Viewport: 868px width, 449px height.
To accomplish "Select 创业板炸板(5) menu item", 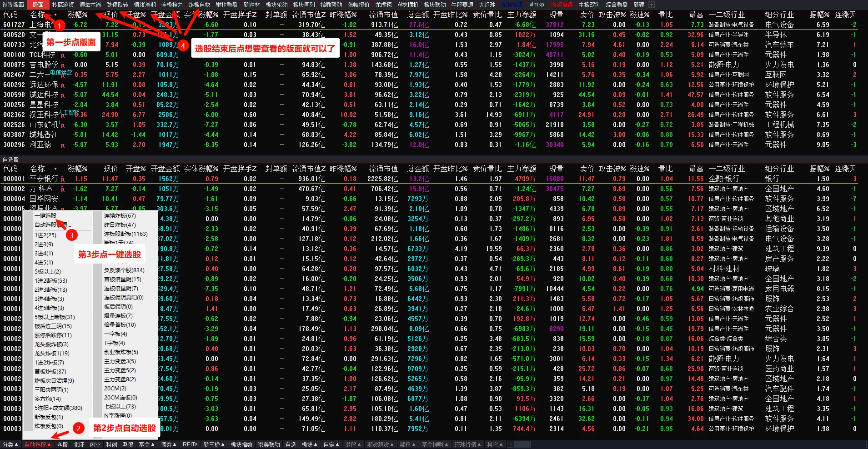I will [121, 352].
